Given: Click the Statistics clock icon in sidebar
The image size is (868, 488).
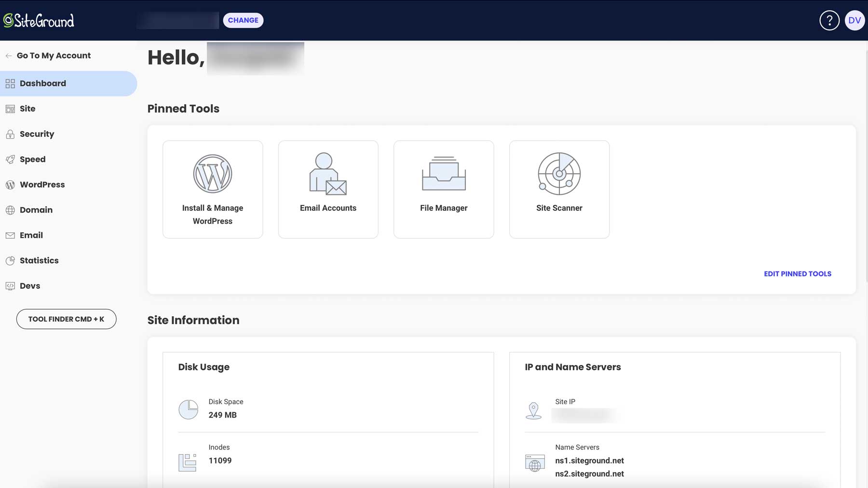Looking at the screenshot, I should click(10, 260).
